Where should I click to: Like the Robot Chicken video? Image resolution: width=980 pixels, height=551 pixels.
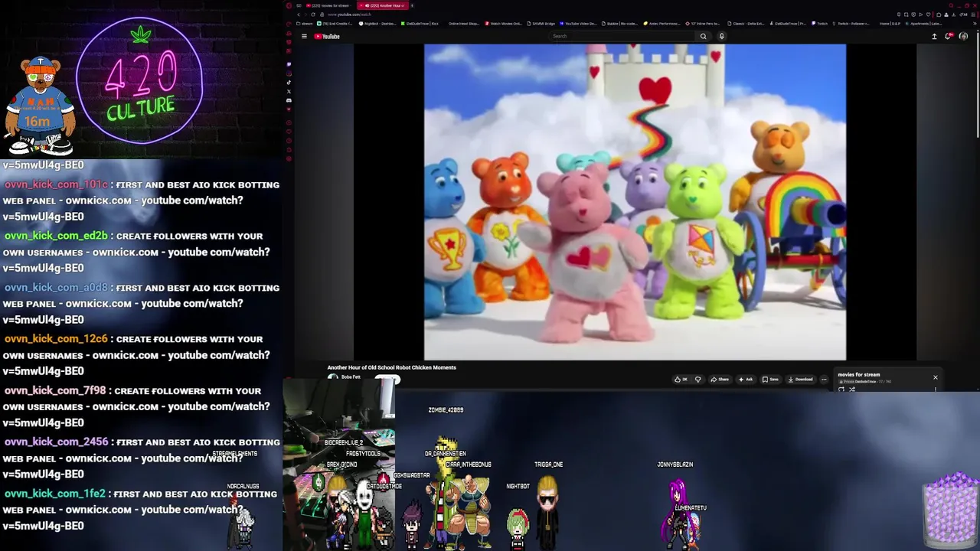coord(681,380)
